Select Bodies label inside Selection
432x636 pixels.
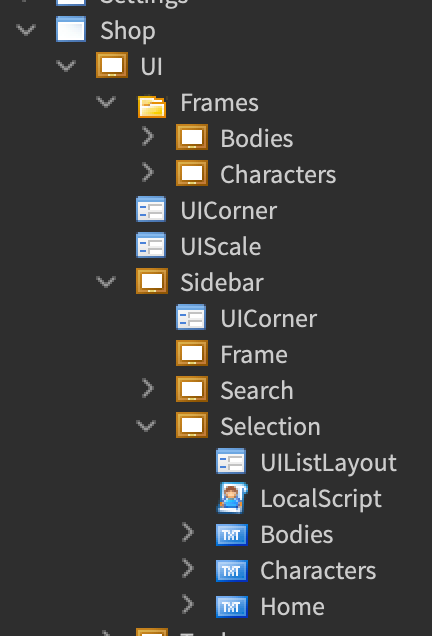297,535
